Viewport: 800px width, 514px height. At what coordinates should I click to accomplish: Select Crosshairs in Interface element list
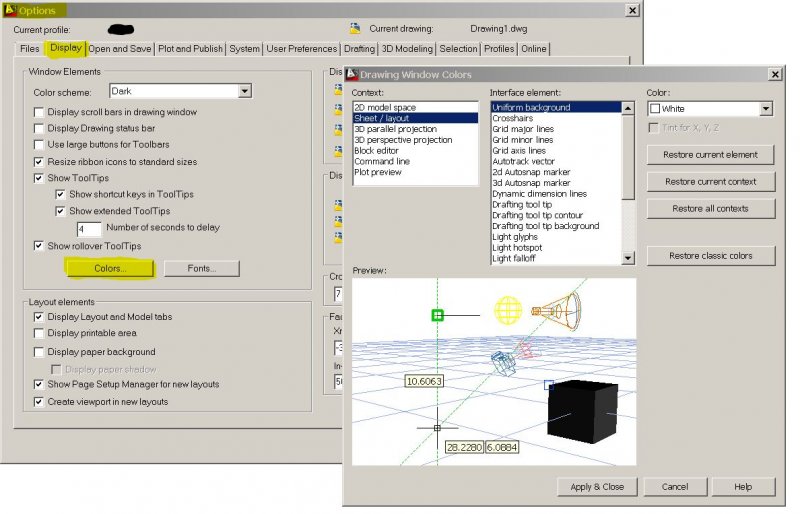512,118
